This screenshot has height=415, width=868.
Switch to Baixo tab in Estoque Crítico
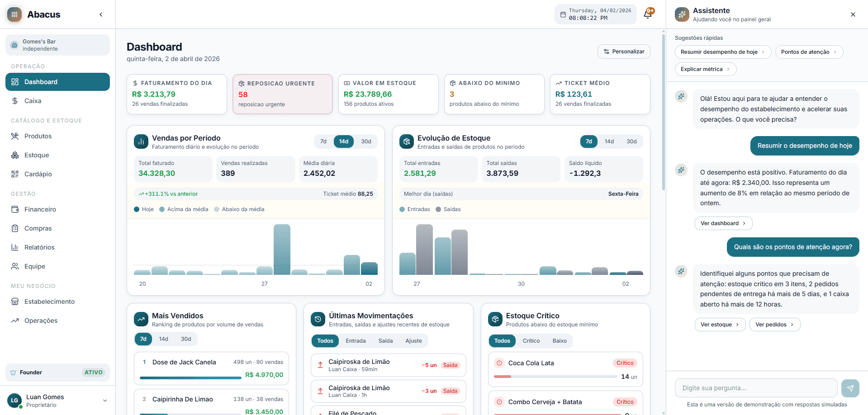click(560, 341)
